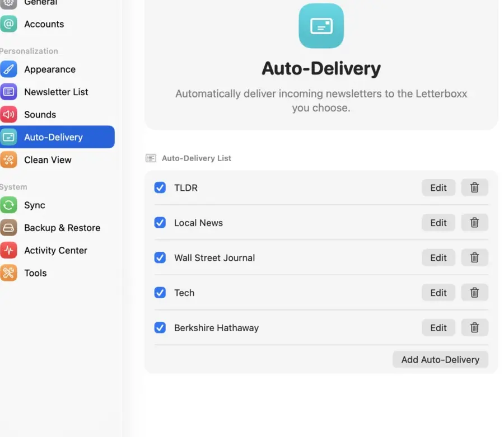The width and height of the screenshot is (504, 437).
Task: Edit the Wall Street Journal rule
Action: (x=438, y=257)
